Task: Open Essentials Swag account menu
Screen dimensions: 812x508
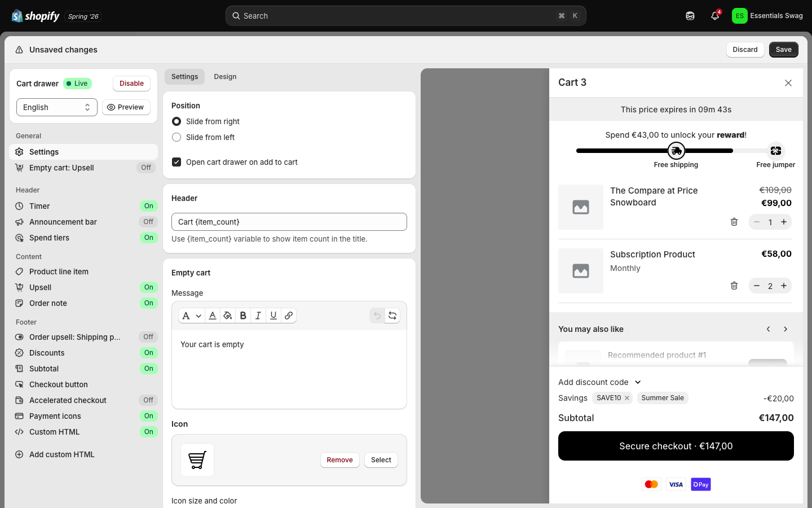Action: (767, 16)
